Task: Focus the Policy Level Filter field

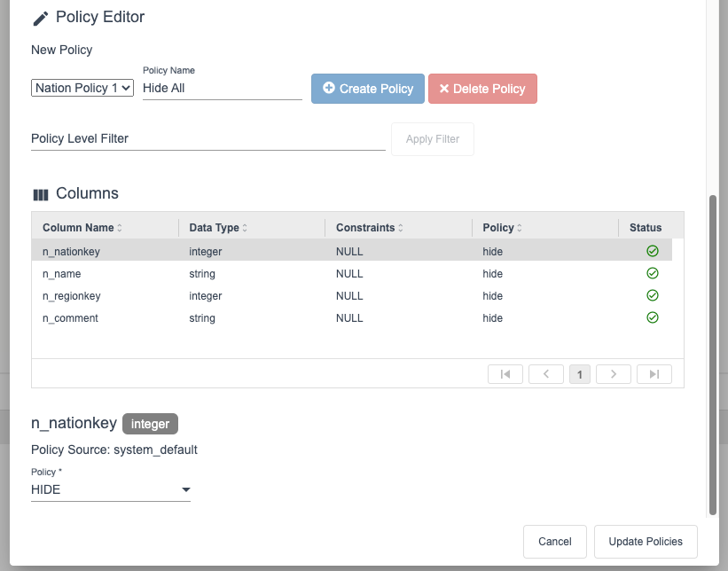Action: point(207,138)
